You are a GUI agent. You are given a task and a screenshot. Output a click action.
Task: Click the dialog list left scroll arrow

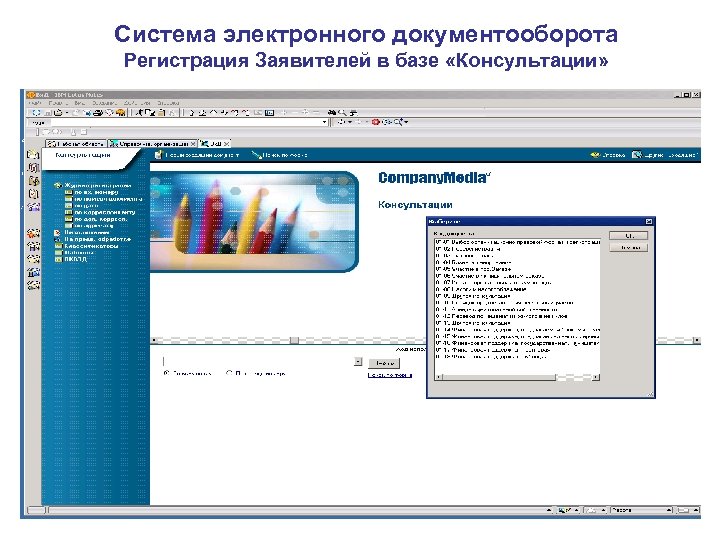pos(439,377)
